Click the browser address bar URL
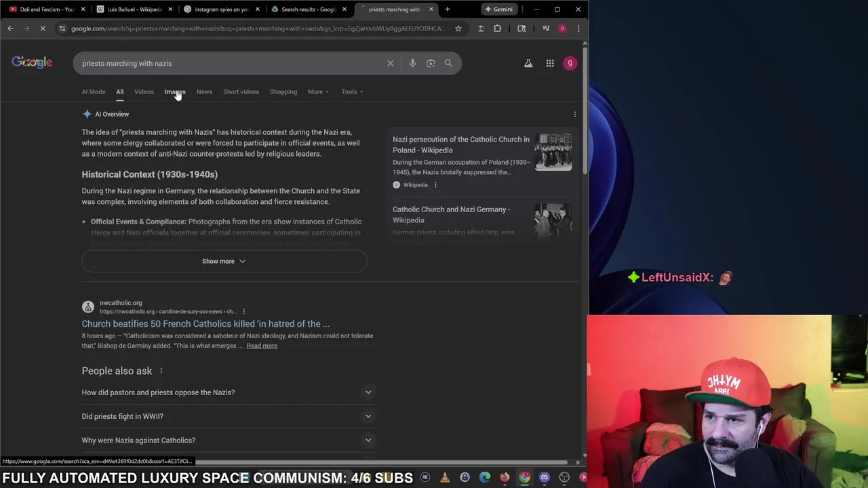 [258, 28]
